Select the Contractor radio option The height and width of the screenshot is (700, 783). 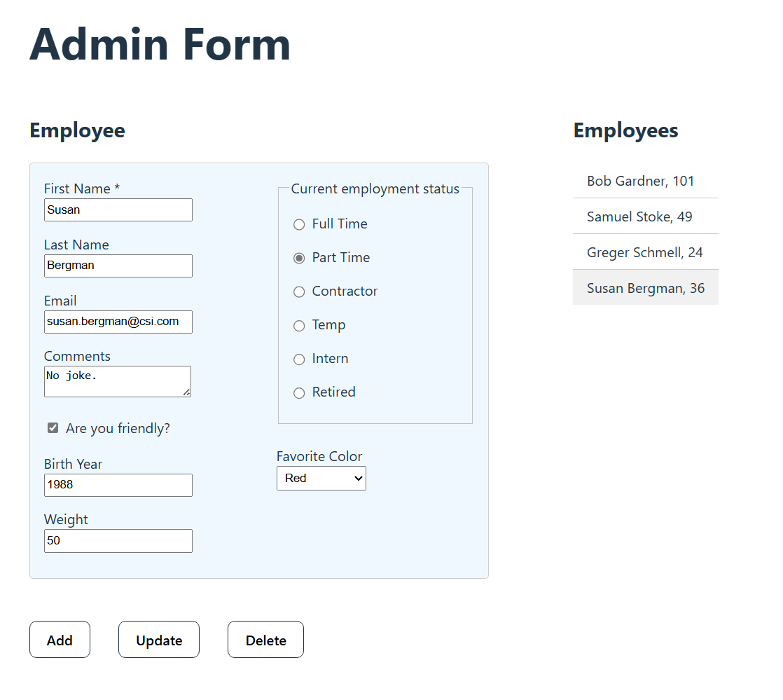(299, 291)
